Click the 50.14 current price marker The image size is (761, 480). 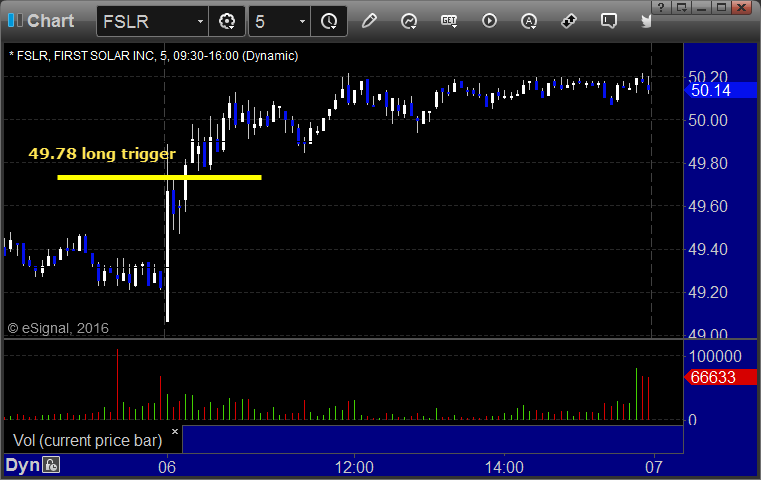click(719, 90)
